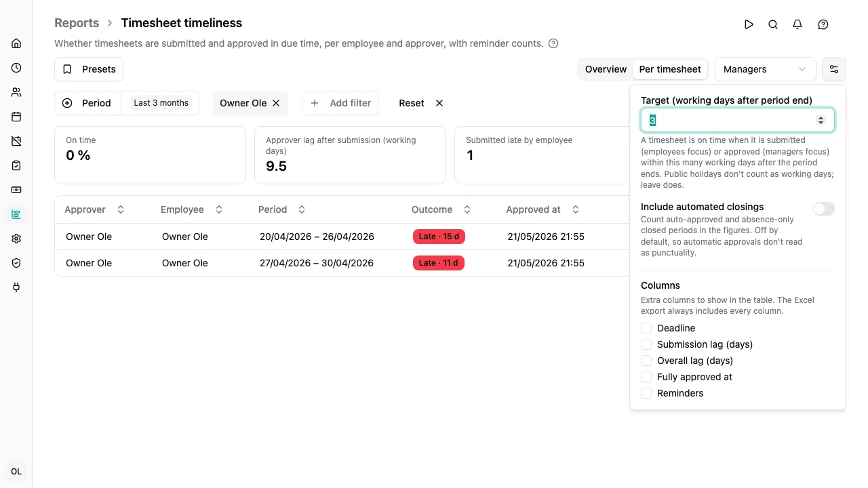Switch to the Overview tab
868x488 pixels.
tap(606, 69)
